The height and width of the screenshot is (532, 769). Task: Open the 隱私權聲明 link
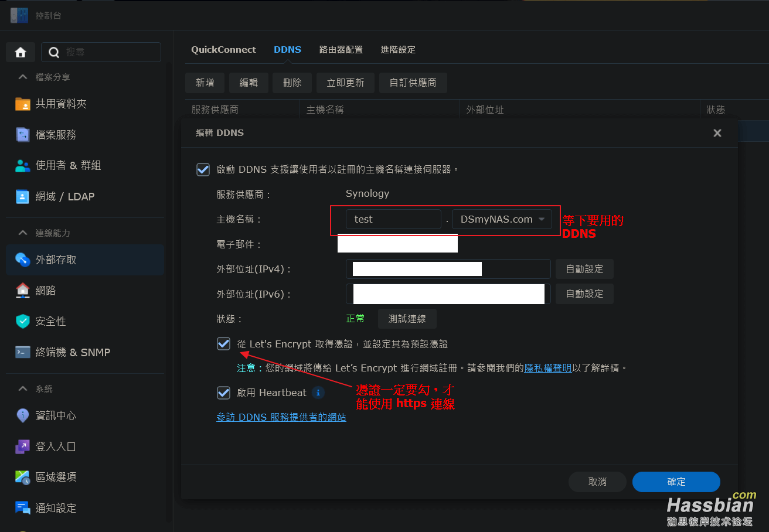(x=548, y=368)
